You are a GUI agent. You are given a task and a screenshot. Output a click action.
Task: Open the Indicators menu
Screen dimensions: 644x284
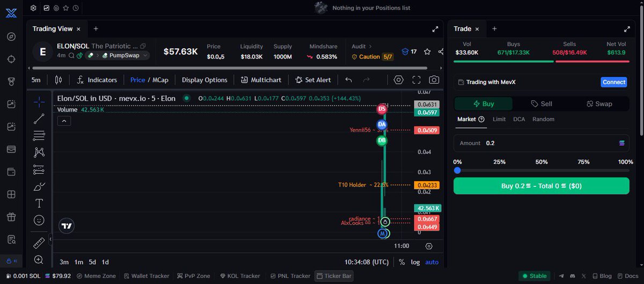coord(97,80)
